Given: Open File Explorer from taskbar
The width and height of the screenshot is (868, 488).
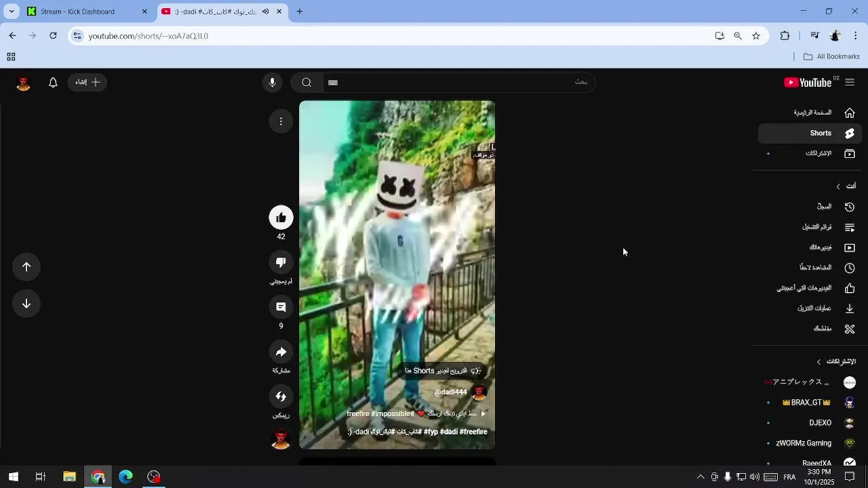Looking at the screenshot, I should coord(69,477).
